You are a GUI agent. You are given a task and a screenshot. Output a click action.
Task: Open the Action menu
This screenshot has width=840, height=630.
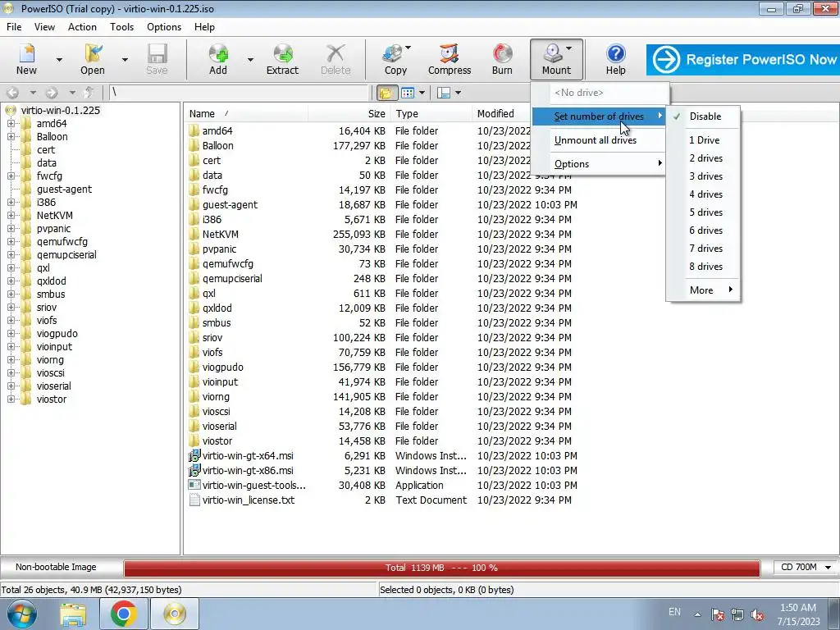[82, 27]
